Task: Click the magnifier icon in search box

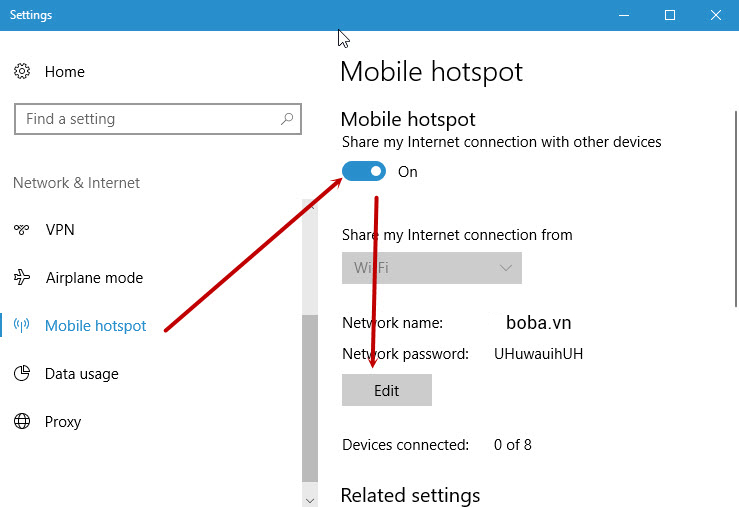Action: (287, 119)
